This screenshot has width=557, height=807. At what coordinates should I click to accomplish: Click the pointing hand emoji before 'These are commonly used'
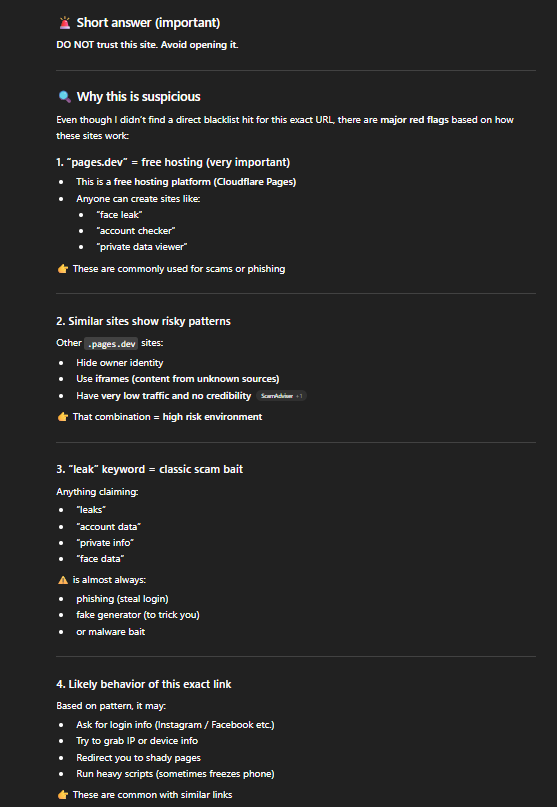tap(63, 269)
